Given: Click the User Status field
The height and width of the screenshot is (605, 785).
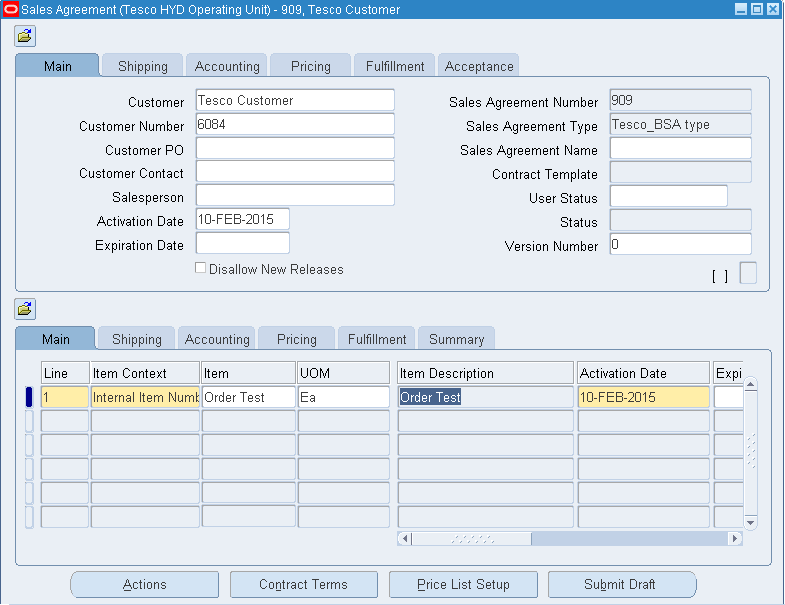Looking at the screenshot, I should (668, 196).
